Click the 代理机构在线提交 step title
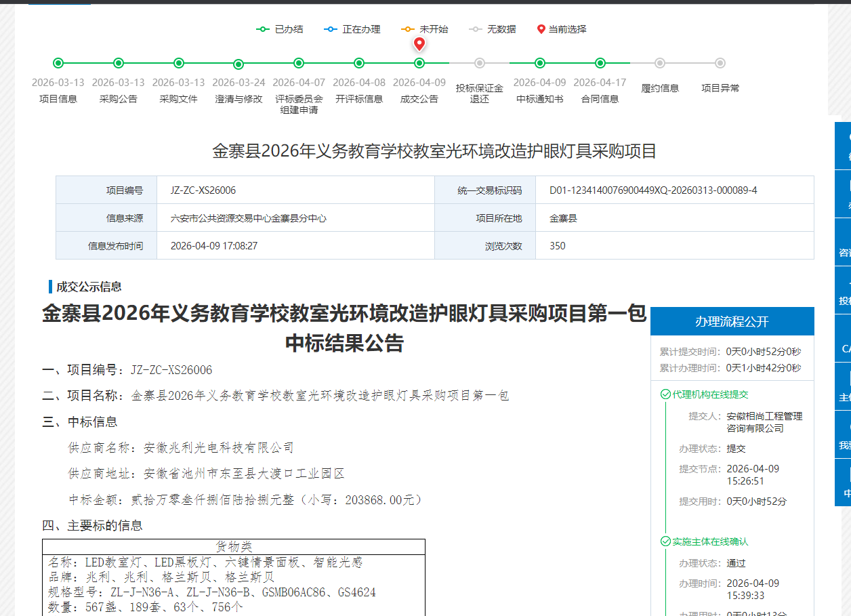 (x=710, y=394)
